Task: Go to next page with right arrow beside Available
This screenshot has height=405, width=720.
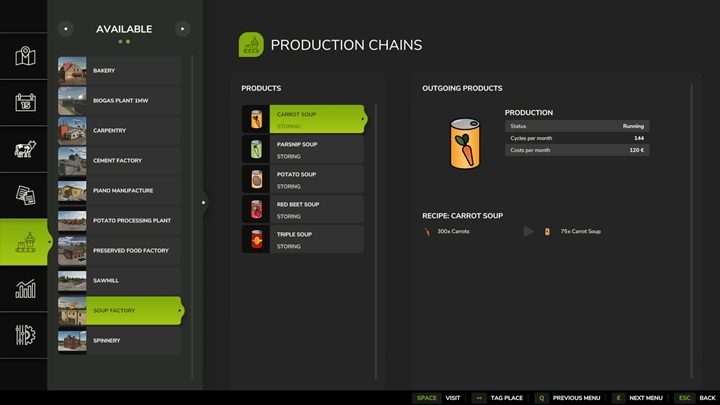Action: tap(182, 29)
